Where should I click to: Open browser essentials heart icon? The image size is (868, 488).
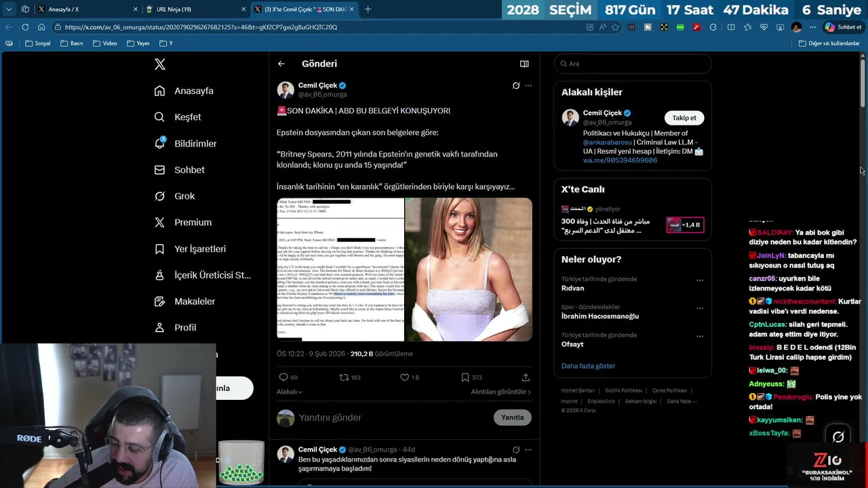pos(764,27)
